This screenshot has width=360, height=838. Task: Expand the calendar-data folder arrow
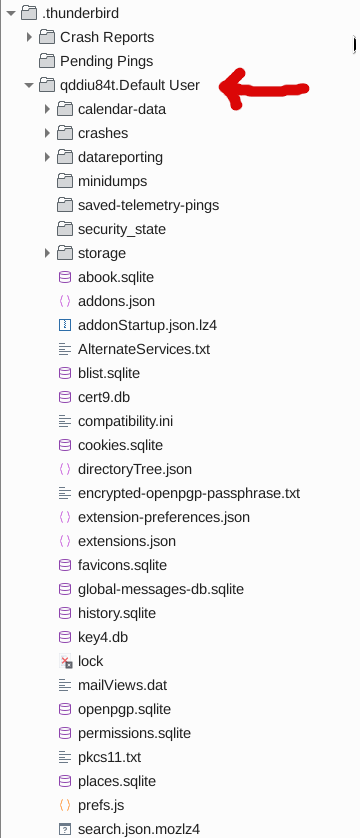(x=47, y=109)
